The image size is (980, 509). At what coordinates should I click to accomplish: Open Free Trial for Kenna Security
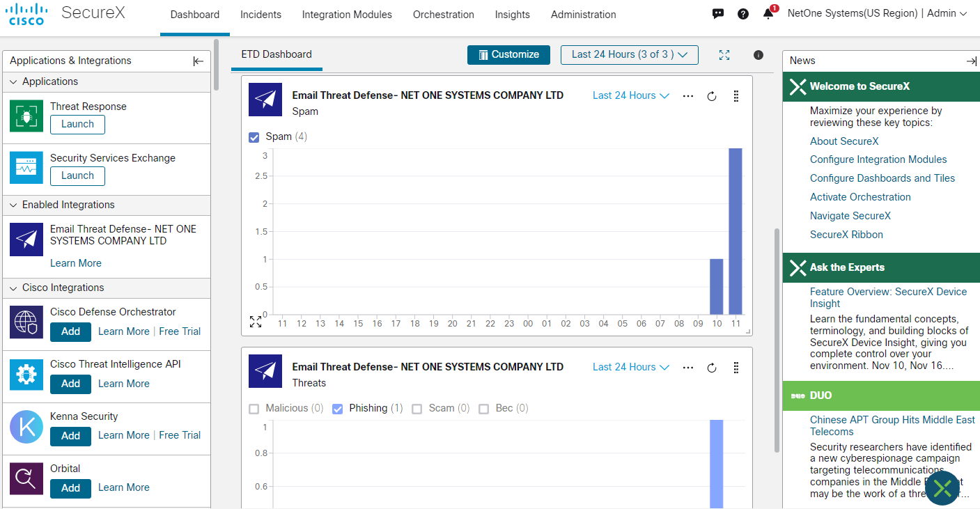click(x=180, y=435)
